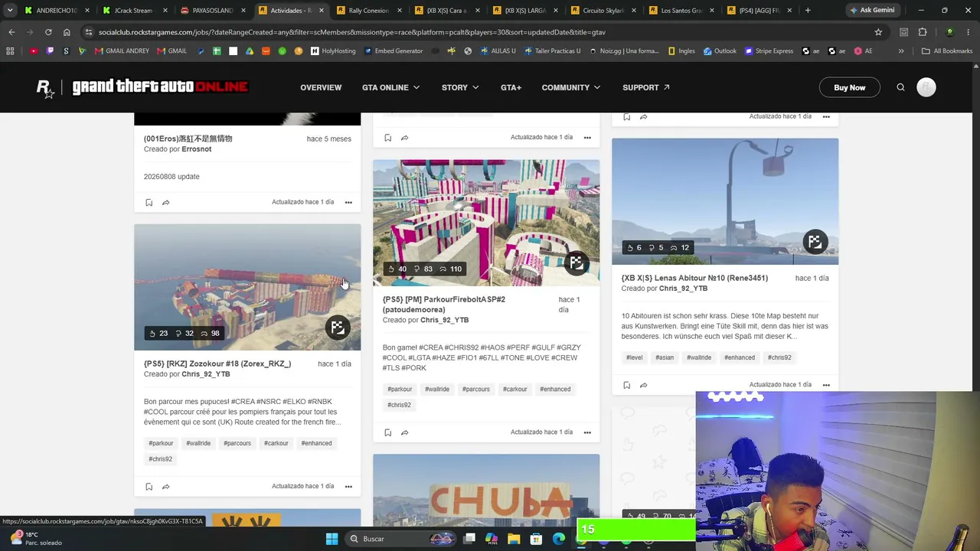Open more options on (001Eros) card
Viewport: 980px width, 551px height.
pyautogui.click(x=348, y=203)
